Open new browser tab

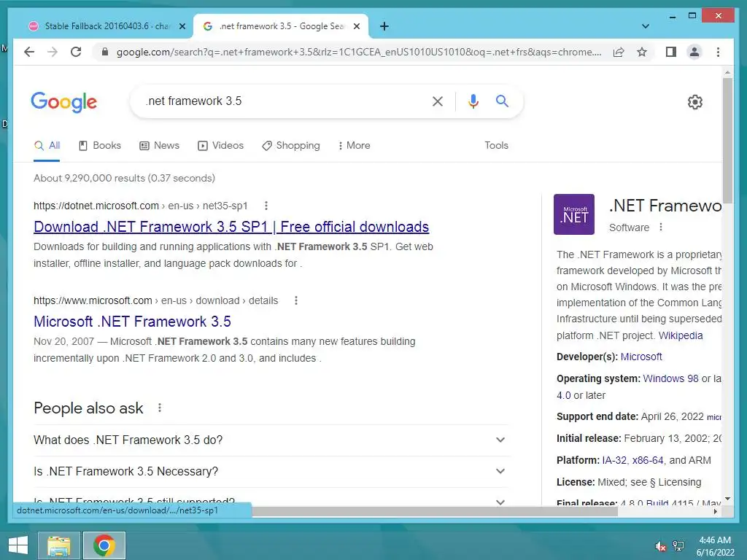tap(384, 26)
